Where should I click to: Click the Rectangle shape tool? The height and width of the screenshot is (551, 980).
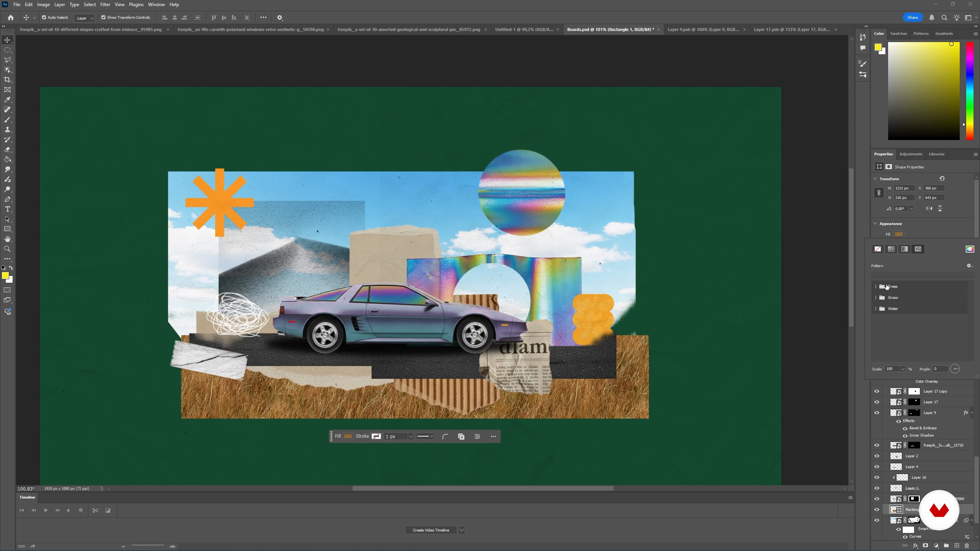coord(7,229)
